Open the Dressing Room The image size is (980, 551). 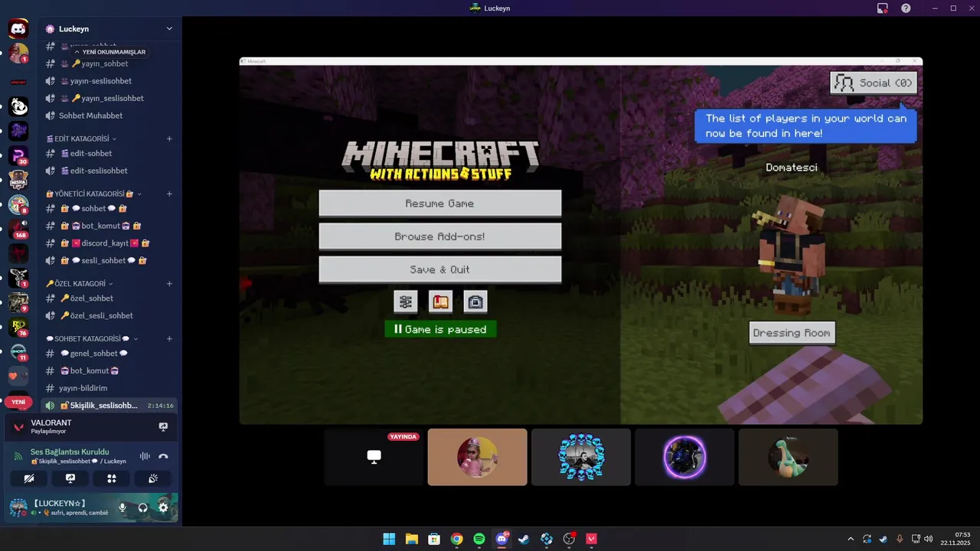[x=792, y=333]
